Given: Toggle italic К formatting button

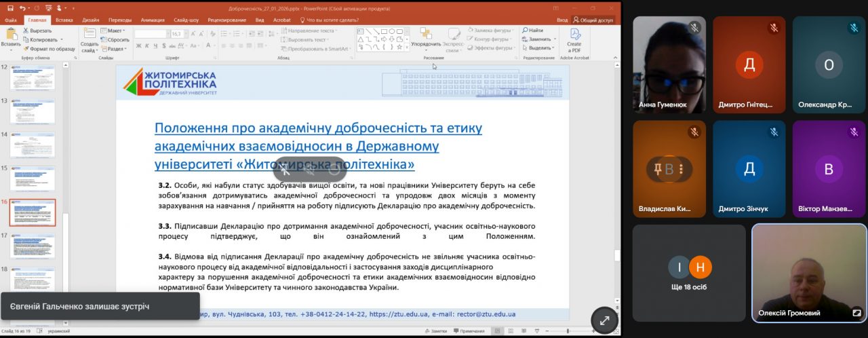Looking at the screenshot, I should 146,46.
